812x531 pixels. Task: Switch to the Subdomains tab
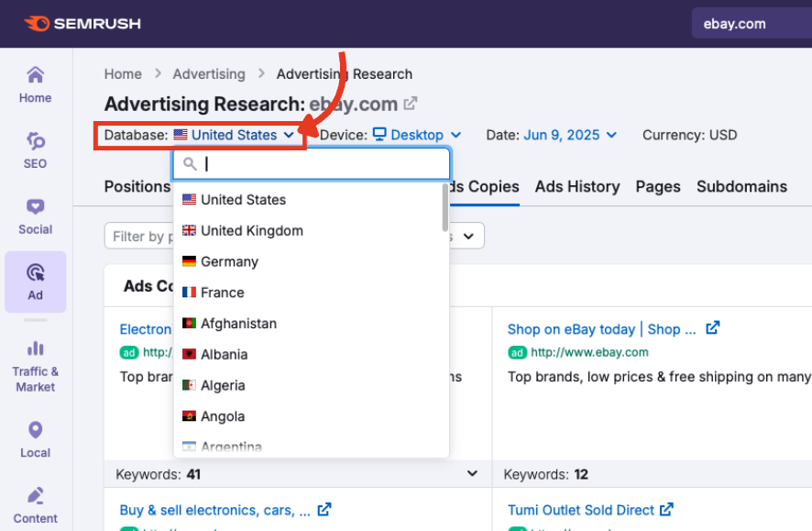[x=741, y=187]
